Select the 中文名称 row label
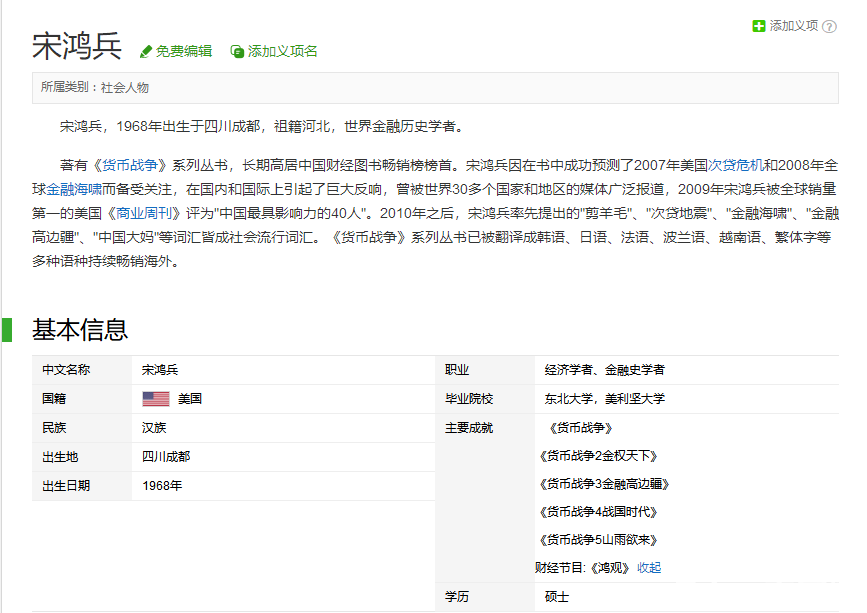867x613 pixels. click(66, 370)
